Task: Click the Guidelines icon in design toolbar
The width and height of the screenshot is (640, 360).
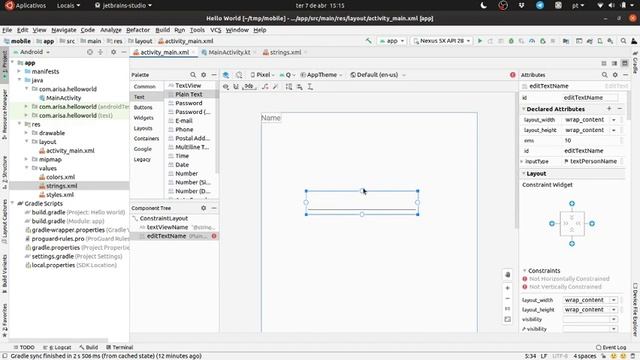Action: (x=310, y=87)
